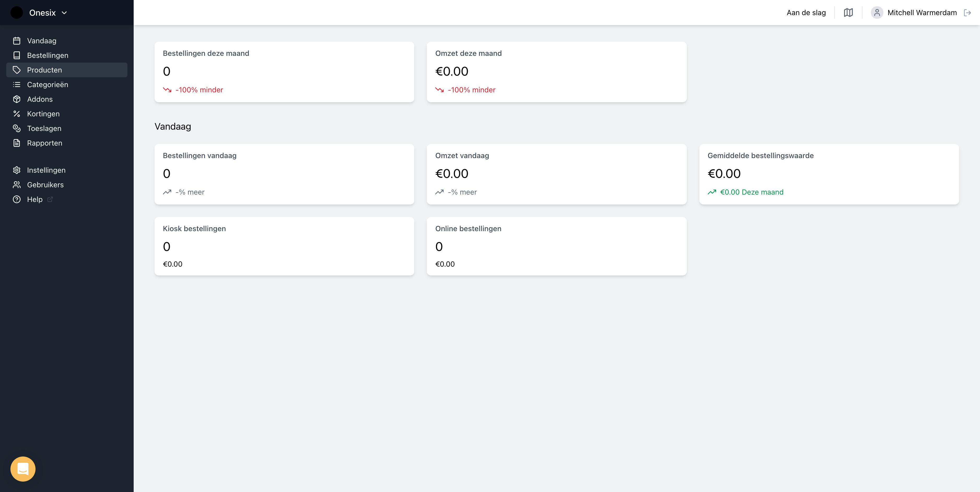Click the €0.00 value in Omzet deze maand
Image resolution: width=980 pixels, height=492 pixels.
pos(452,71)
